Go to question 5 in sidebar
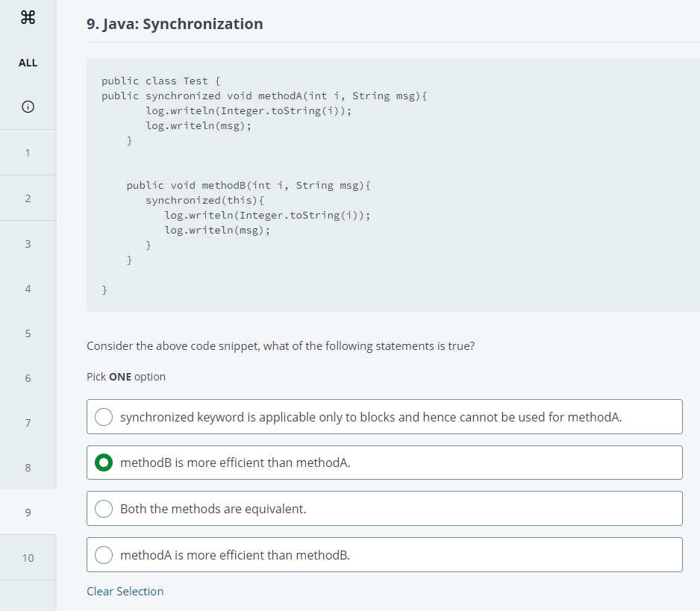The width and height of the screenshot is (700, 611). pos(28,333)
